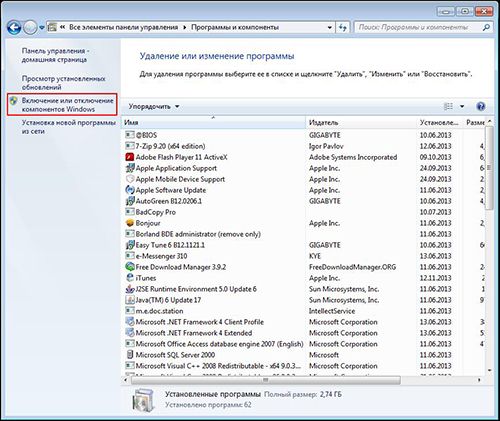500x421 pixels.
Task: Click the horizontal scroll right arrow
Action: coord(479,380)
